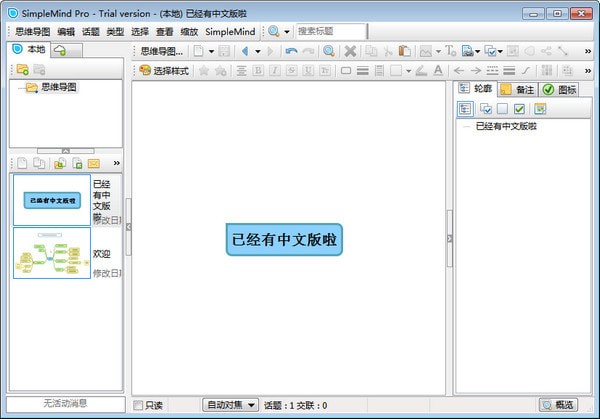Click the green checked checkbox in outline toolbar
Screen dimensions: 600x419
520,109
